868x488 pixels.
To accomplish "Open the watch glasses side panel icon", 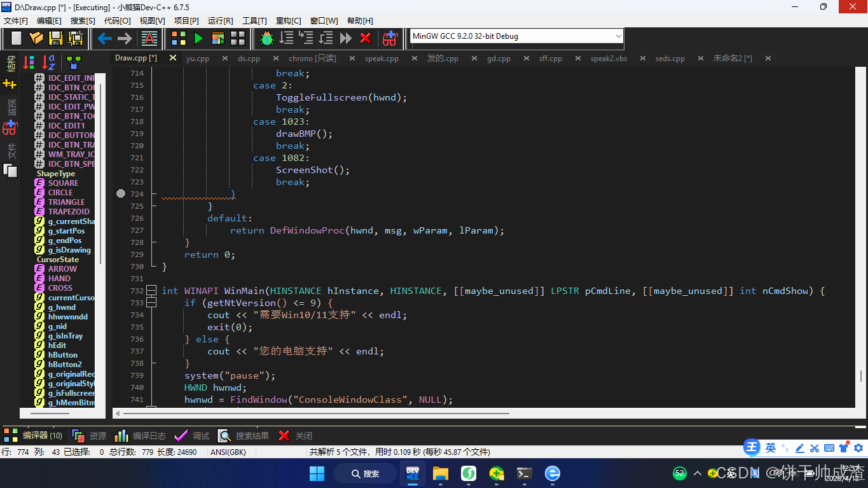I will (x=10, y=127).
